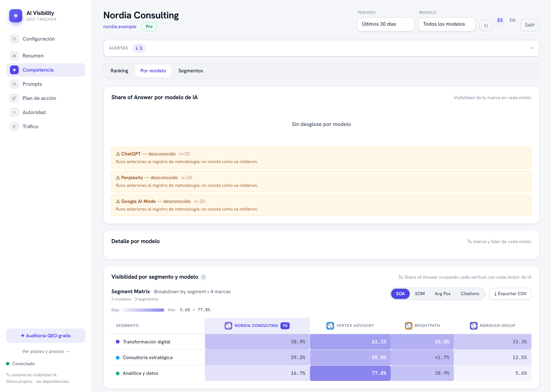
Task: Switch language to ES
Action: coord(500,20)
